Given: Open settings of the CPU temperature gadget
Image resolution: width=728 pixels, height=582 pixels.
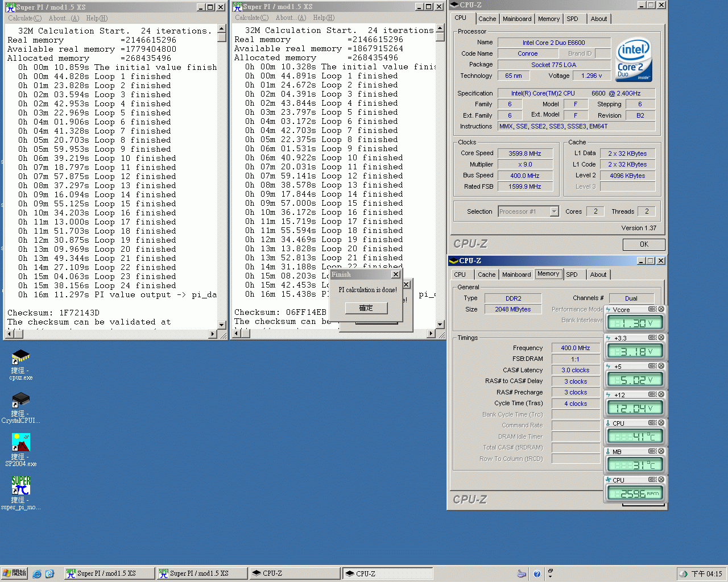Looking at the screenshot, I should click(x=652, y=423).
